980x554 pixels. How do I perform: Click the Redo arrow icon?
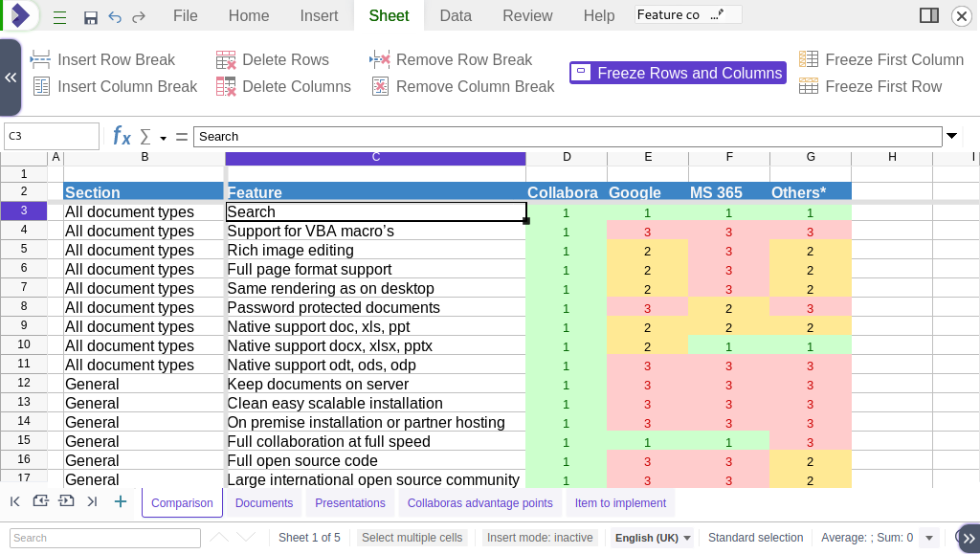point(139,17)
